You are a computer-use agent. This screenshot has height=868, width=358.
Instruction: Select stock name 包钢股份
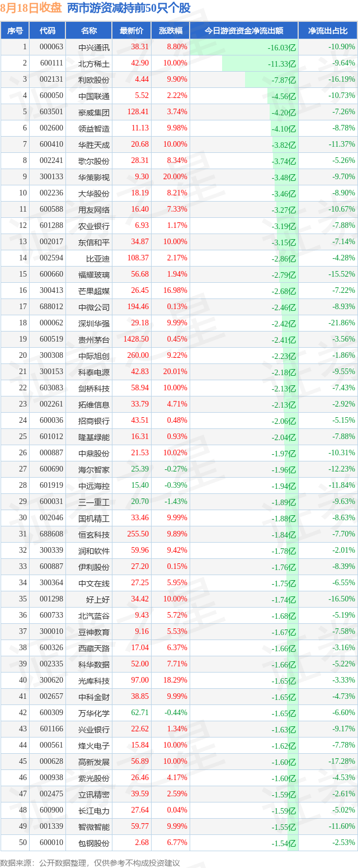94,843
